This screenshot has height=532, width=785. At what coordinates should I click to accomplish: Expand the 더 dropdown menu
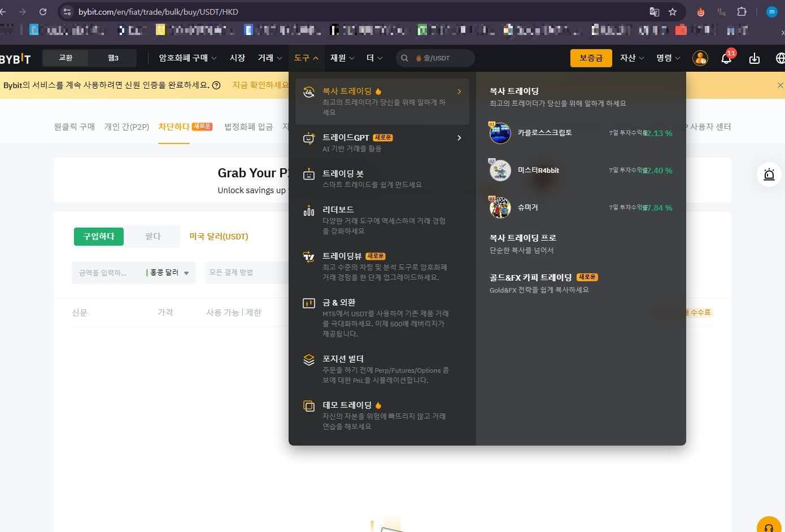pyautogui.click(x=374, y=58)
